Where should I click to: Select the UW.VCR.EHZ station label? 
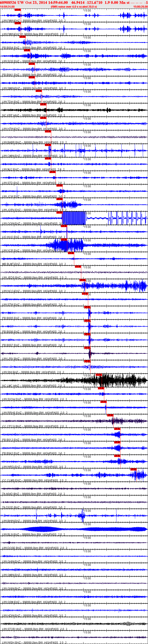[x=34, y=250]
